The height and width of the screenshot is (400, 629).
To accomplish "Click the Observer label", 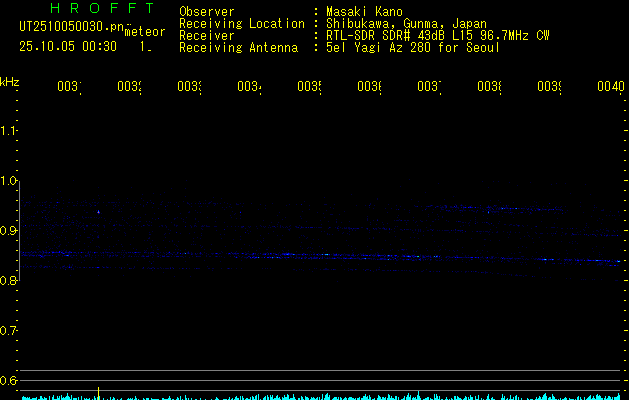I will (207, 12).
